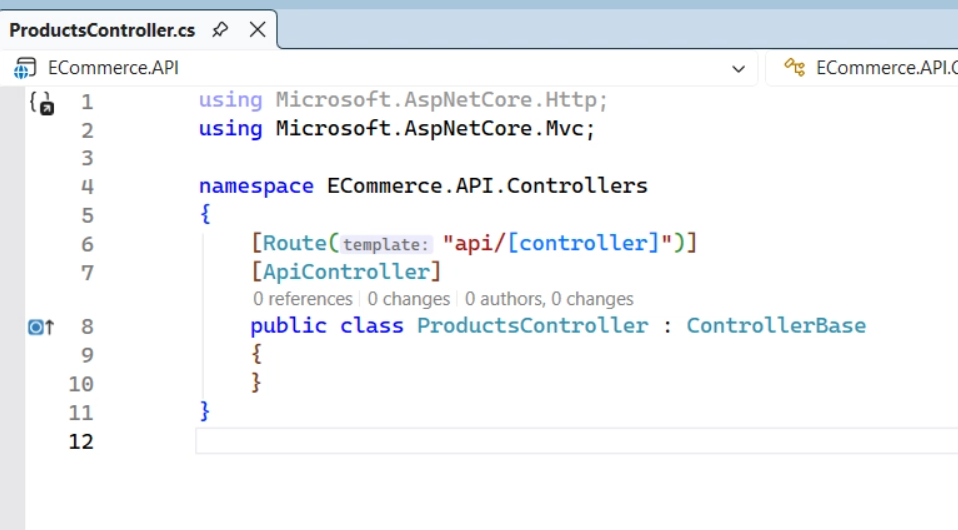Open the ECommerce.API.Controllers type dropdown
958x530 pixels.
[861, 68]
